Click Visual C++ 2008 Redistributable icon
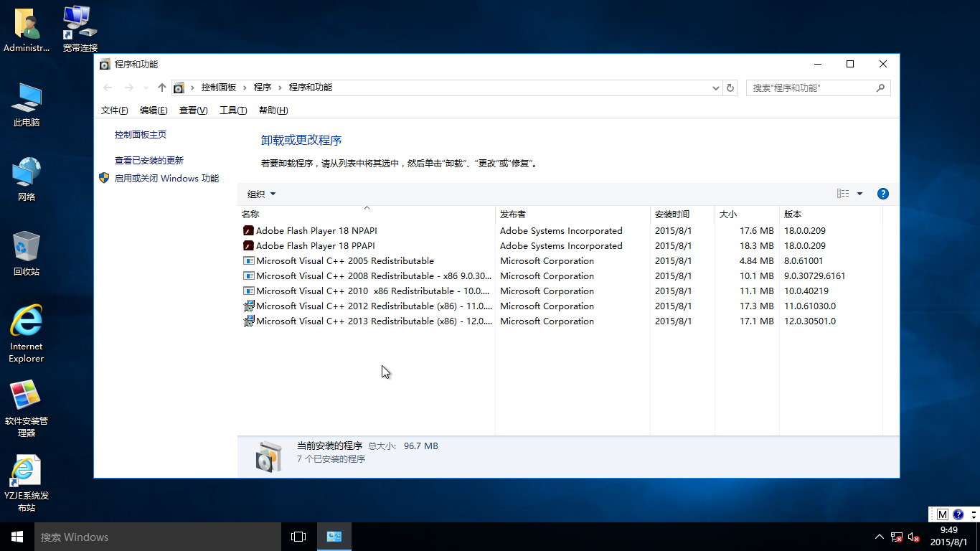This screenshot has width=980, height=551. (249, 276)
